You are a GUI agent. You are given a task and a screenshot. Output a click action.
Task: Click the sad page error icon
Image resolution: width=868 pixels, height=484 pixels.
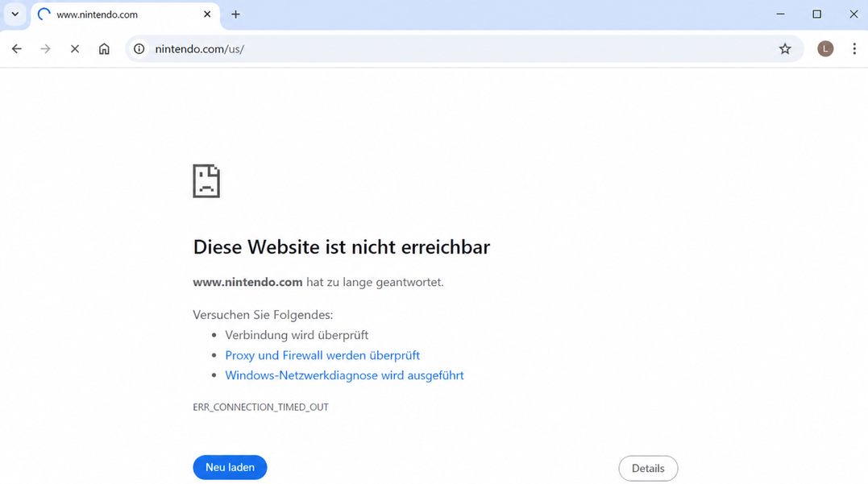pyautogui.click(x=206, y=181)
